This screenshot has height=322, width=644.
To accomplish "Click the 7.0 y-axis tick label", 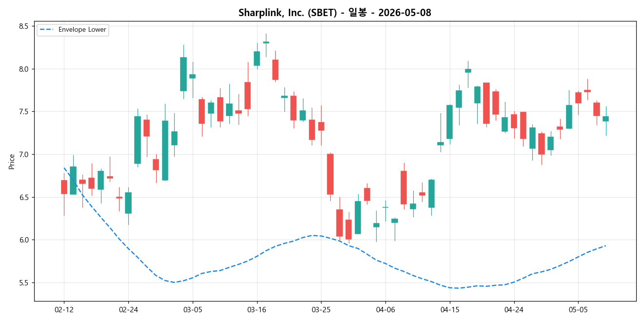I will (x=24, y=155).
